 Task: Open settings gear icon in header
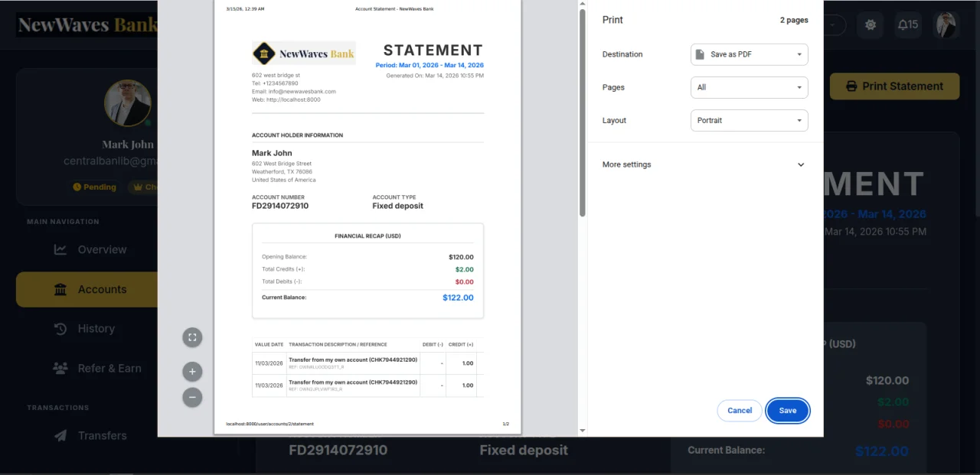point(871,24)
